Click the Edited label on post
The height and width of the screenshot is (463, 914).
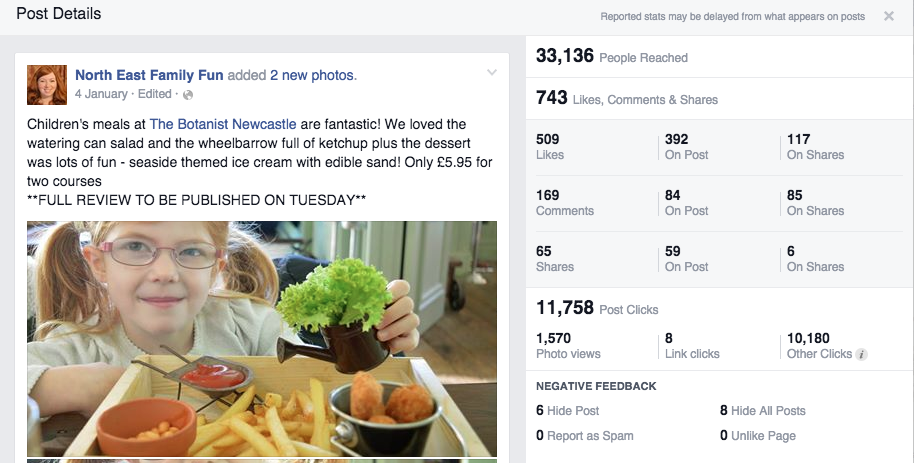(155, 94)
